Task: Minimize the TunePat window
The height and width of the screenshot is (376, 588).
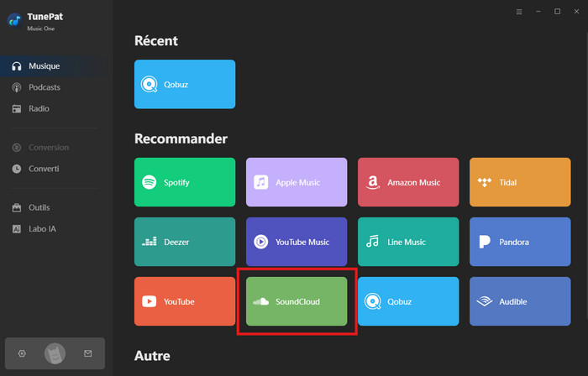Action: point(538,12)
